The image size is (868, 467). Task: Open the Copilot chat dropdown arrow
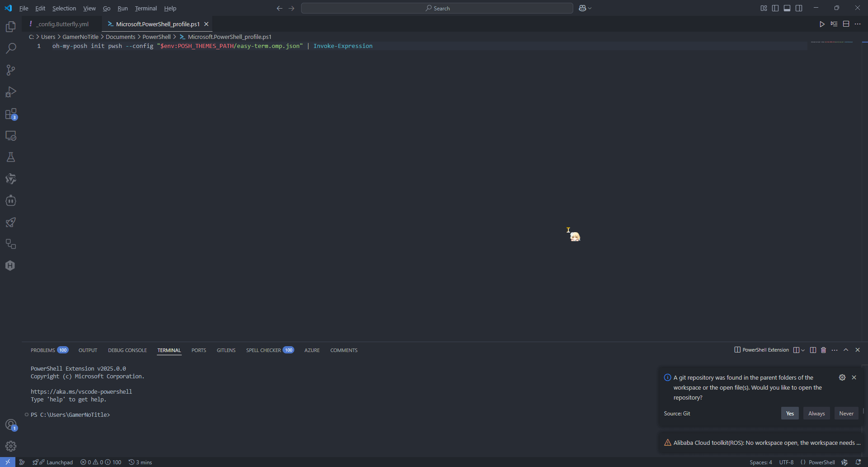(590, 8)
